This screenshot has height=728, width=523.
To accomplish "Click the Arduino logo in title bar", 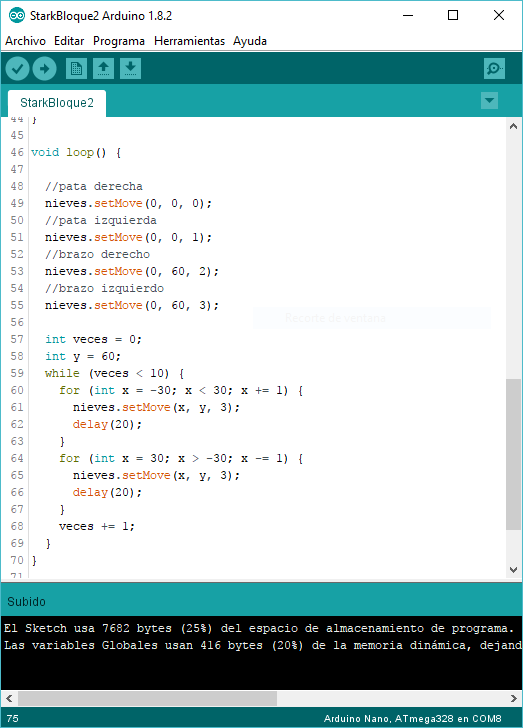I will coord(17,15).
